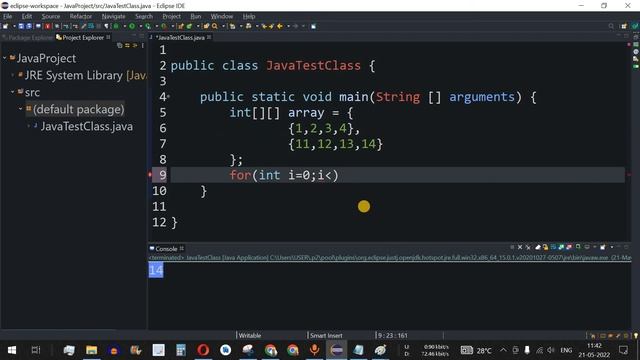Save the current file with Save icon
This screenshot has height=360, width=640.
(x=21, y=26)
